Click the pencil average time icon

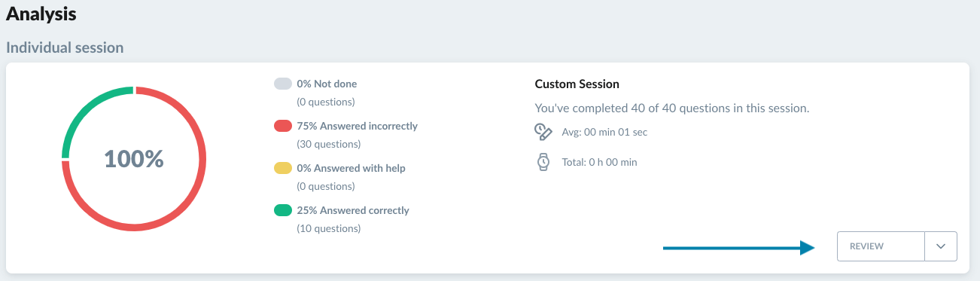click(543, 132)
